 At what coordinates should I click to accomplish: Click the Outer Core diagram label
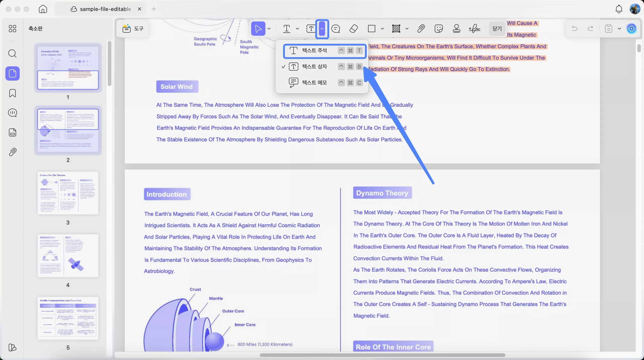[233, 311]
